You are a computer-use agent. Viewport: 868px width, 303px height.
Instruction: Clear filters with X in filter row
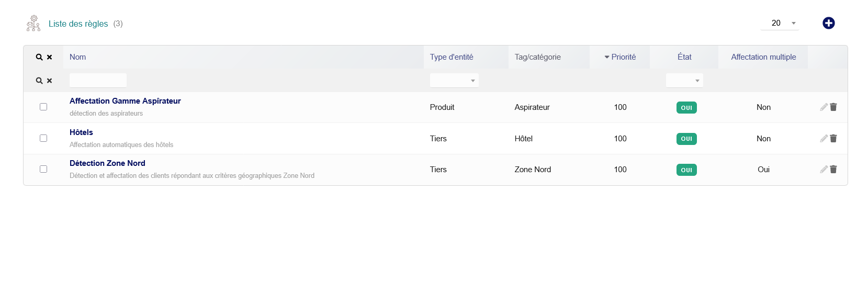point(50,81)
